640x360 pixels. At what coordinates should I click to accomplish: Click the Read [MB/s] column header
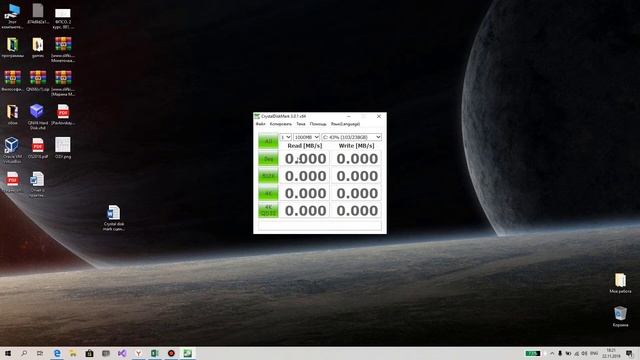click(x=305, y=146)
